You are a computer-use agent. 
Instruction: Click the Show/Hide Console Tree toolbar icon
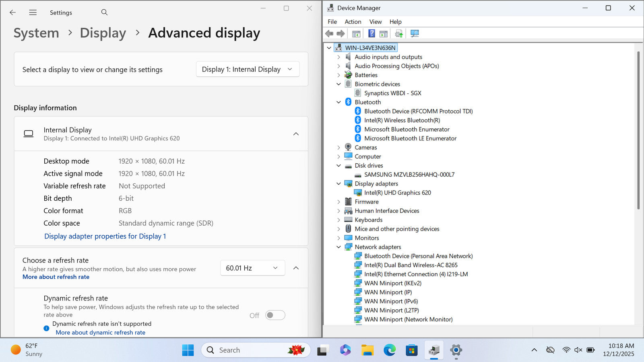[x=356, y=34]
